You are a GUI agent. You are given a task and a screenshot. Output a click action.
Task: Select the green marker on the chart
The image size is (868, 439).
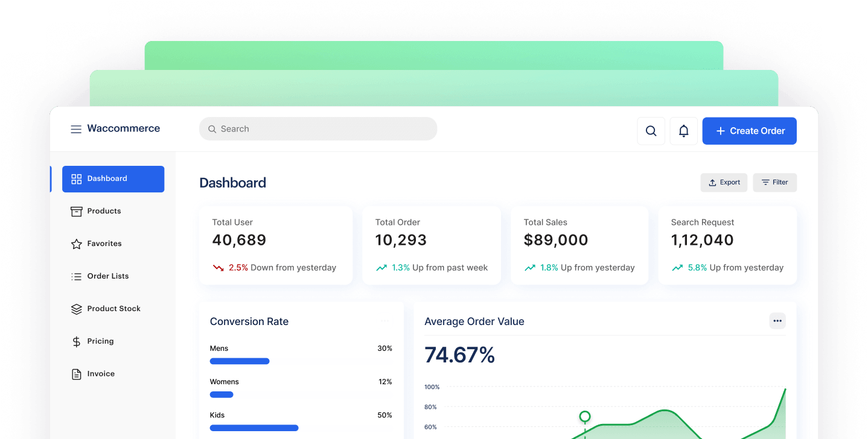point(585,416)
